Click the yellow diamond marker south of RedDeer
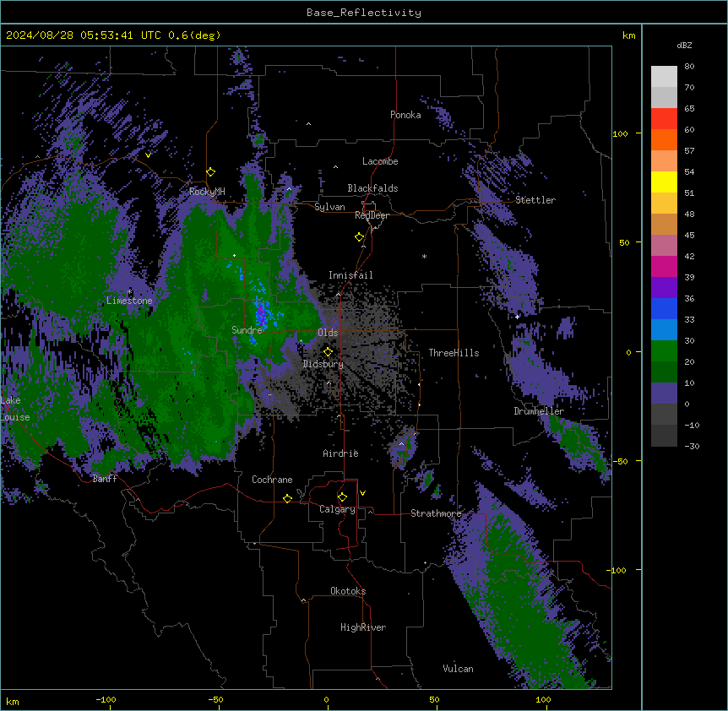The width and height of the screenshot is (728, 711). click(x=360, y=237)
